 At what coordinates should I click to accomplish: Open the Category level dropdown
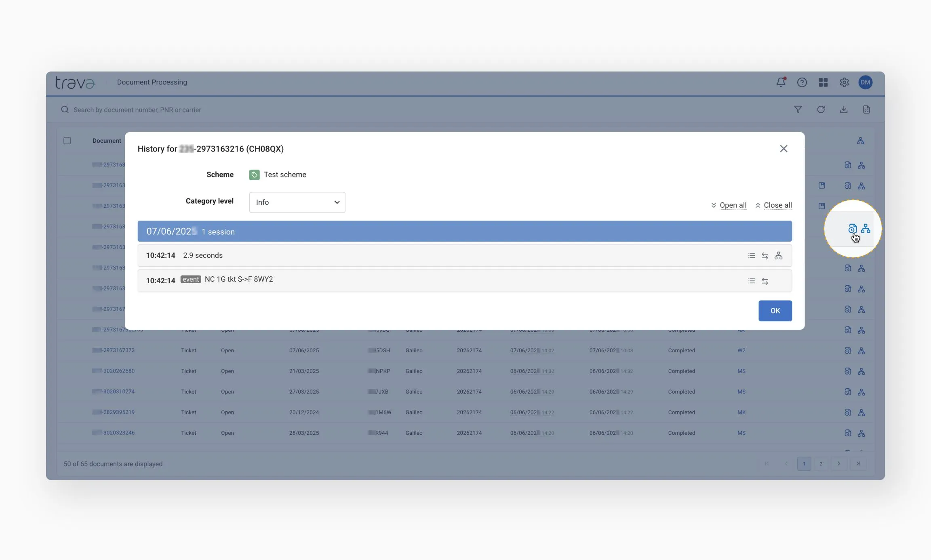297,202
